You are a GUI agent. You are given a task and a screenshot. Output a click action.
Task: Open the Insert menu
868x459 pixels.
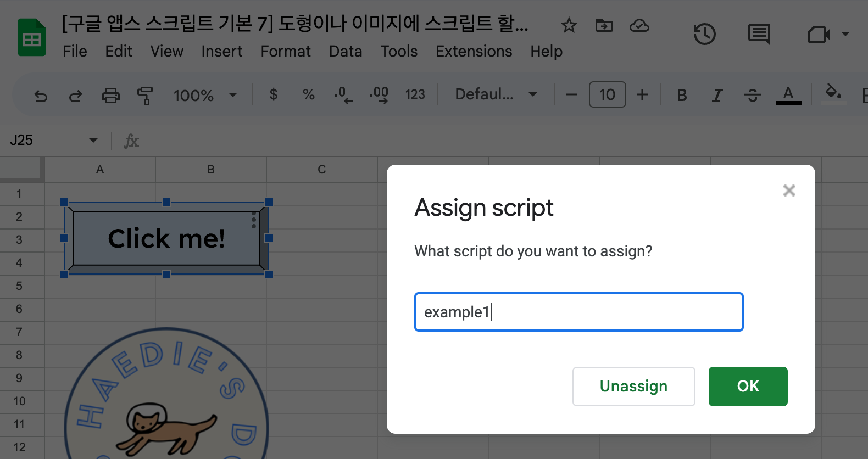(222, 51)
